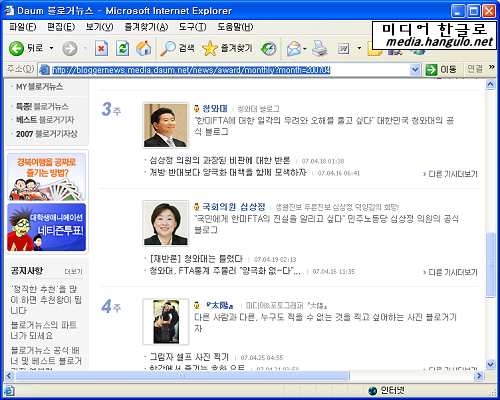Open the 보기(V) menu
The image size is (500, 400).
point(99,27)
